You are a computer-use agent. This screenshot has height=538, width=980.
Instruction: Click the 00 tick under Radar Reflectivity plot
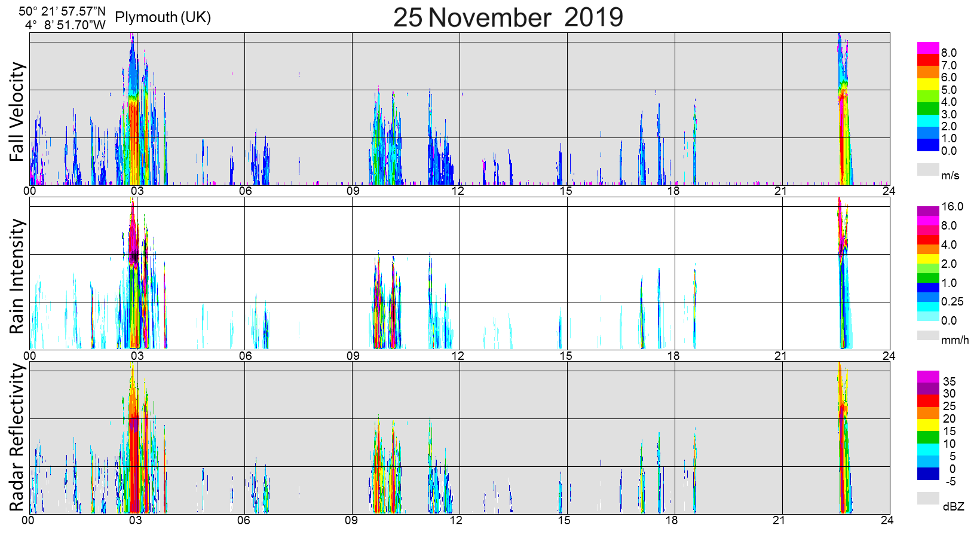tap(28, 520)
